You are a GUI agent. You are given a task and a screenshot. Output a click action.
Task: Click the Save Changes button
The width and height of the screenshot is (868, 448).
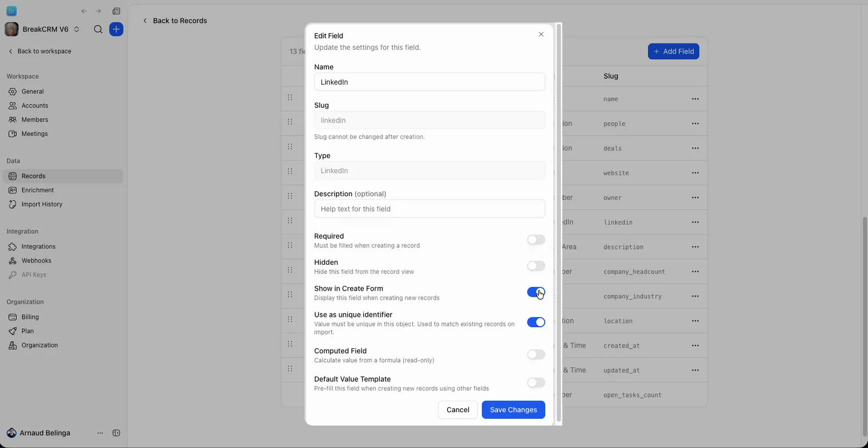pos(513,410)
